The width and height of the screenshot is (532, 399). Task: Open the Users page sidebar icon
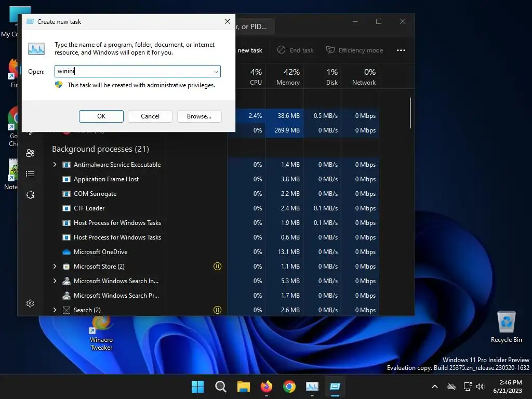(x=30, y=153)
